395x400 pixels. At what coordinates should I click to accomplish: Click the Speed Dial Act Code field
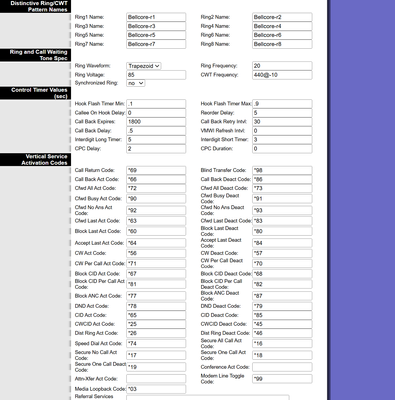tap(156, 344)
